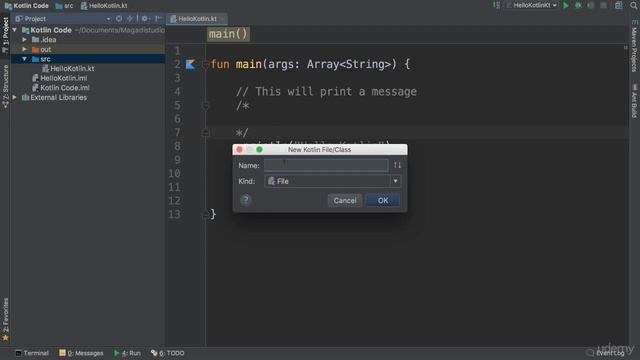Click HelloKotlin.kt breadcrumb in navigation bar
640x360 pixels.
(104, 6)
